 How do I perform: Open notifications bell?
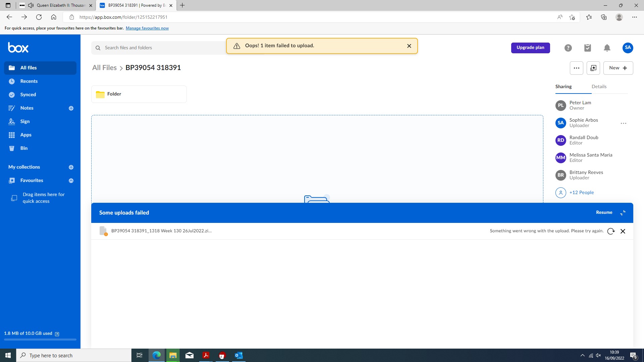coord(607,48)
